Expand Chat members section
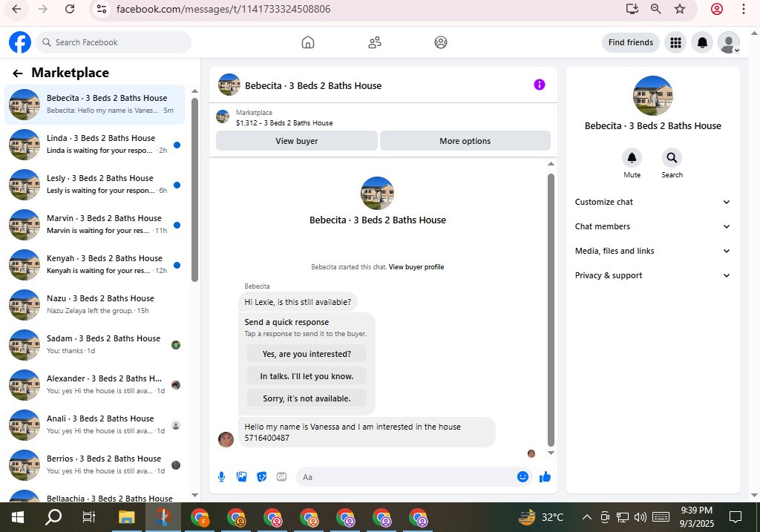 652,226
